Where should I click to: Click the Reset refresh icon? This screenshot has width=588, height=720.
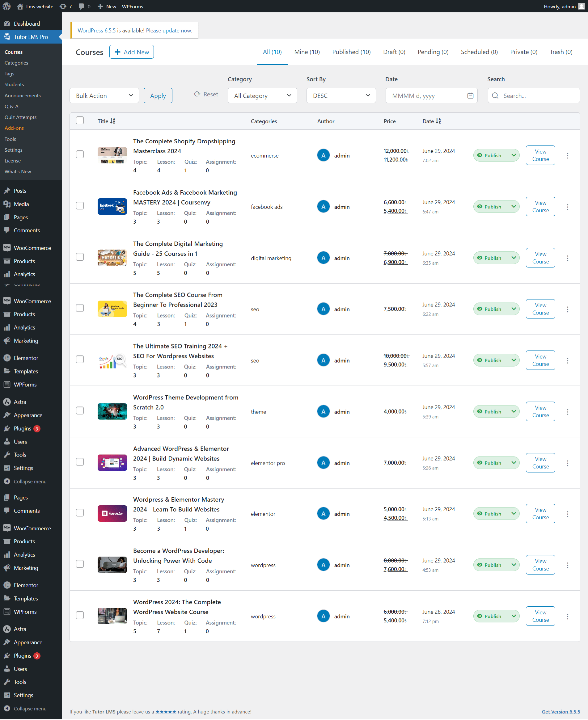click(197, 94)
